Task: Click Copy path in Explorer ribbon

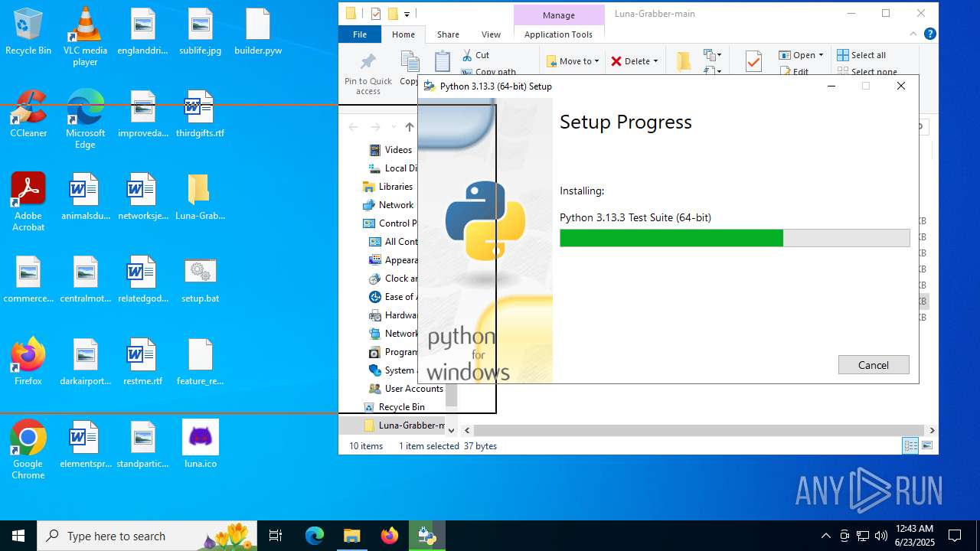Action: point(488,71)
